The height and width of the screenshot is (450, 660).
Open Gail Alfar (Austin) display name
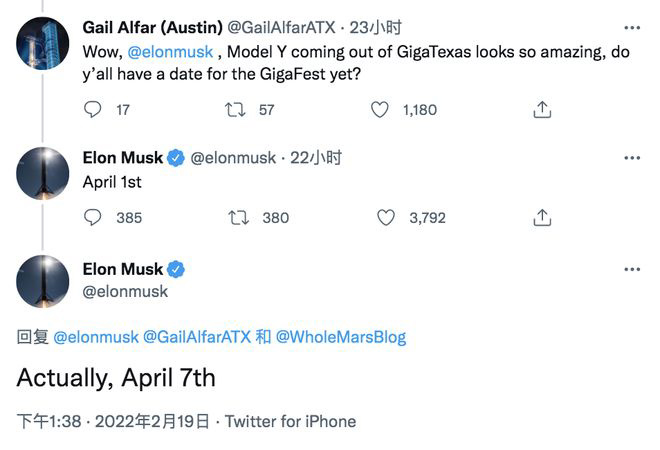(x=152, y=28)
